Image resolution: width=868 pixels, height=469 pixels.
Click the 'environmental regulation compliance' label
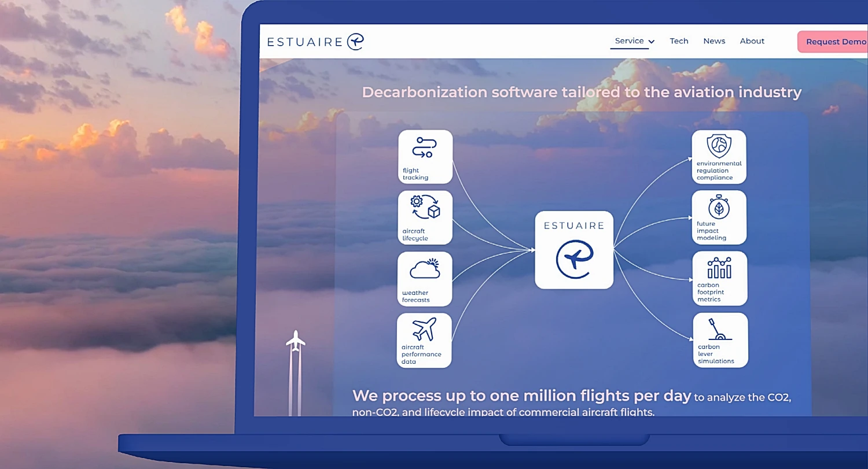719,171
